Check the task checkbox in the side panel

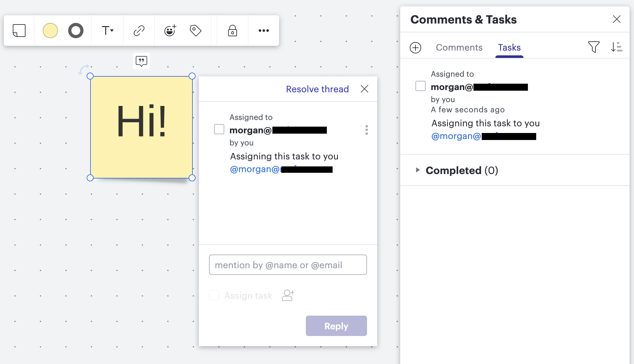point(421,86)
